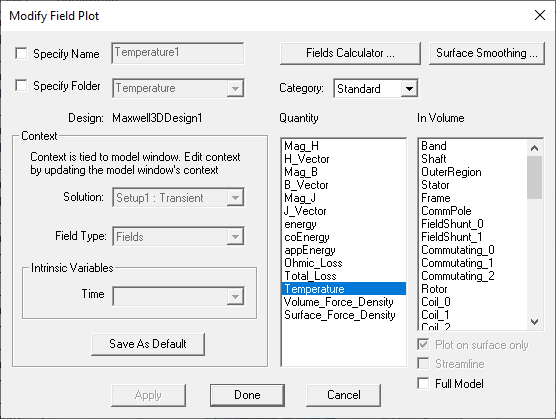Image resolution: width=556 pixels, height=419 pixels.
Task: Toggle the Streamline checkbox
Action: coord(423,363)
